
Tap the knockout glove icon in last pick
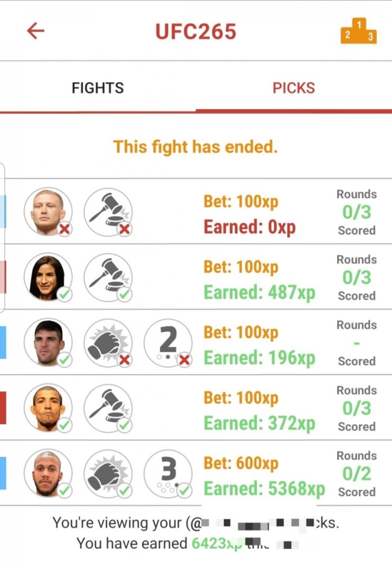tap(108, 474)
